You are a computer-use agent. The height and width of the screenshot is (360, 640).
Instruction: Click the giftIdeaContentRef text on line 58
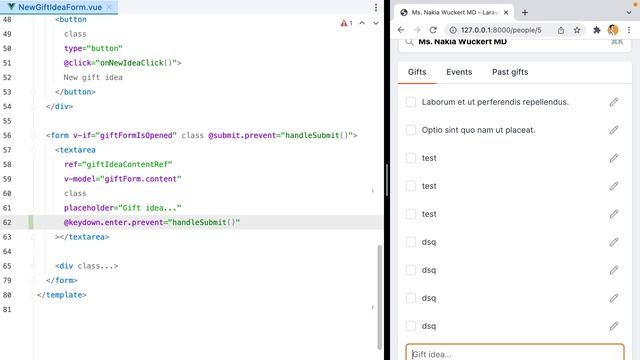(127, 164)
